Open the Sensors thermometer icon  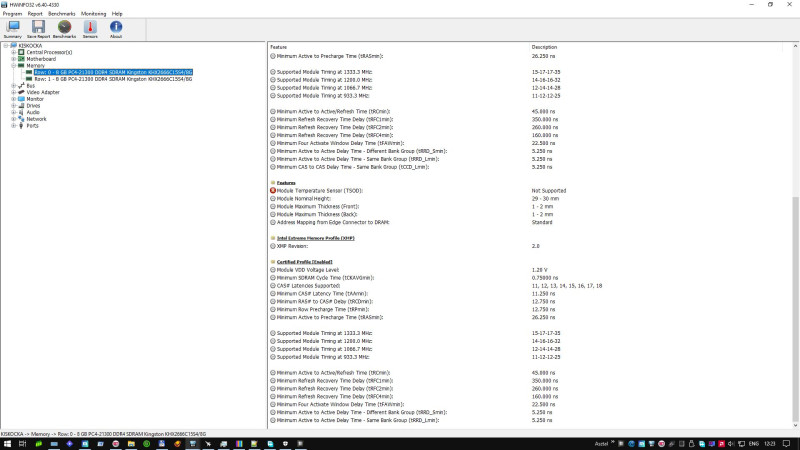coord(90,29)
